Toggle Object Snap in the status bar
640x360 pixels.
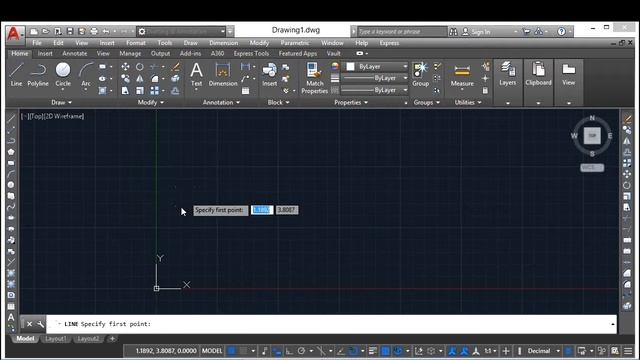[x=353, y=351]
